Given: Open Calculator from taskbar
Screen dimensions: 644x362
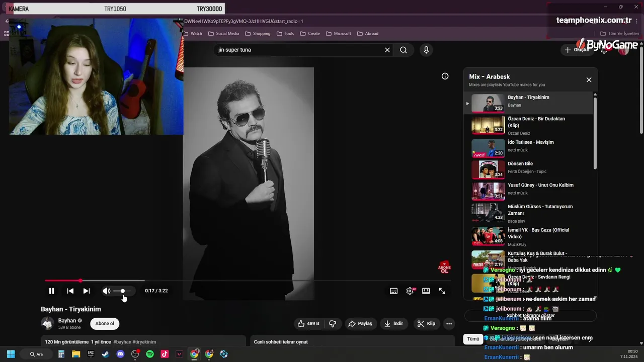Looking at the screenshot, I should tap(61, 354).
